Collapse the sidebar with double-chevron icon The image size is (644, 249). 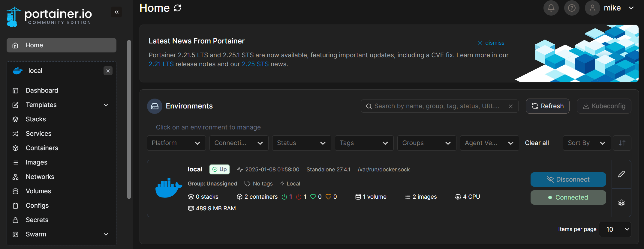[116, 12]
